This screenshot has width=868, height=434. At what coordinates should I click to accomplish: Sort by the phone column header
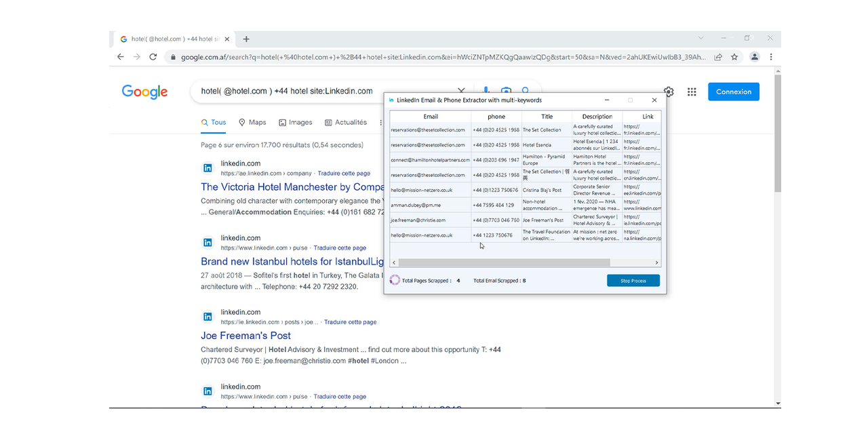tap(496, 117)
